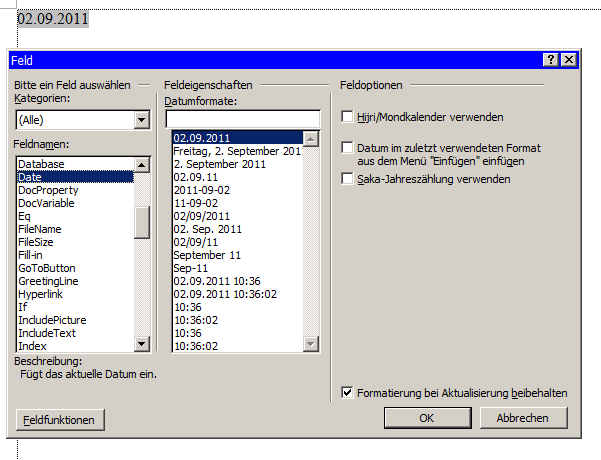
Task: Click the Help question mark button
Action: (x=551, y=60)
